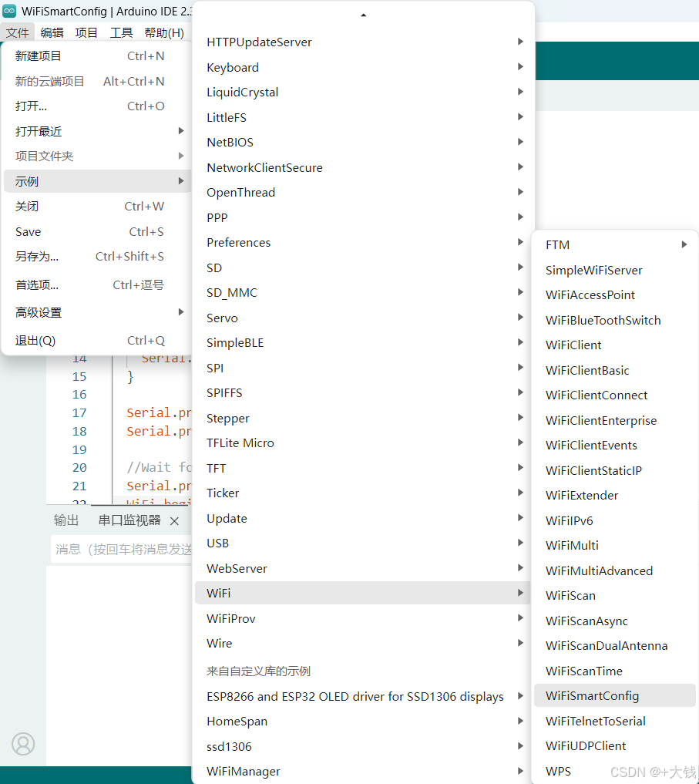The width and height of the screenshot is (699, 784).
Task: Open the WiFiExtender example
Action: point(615,496)
